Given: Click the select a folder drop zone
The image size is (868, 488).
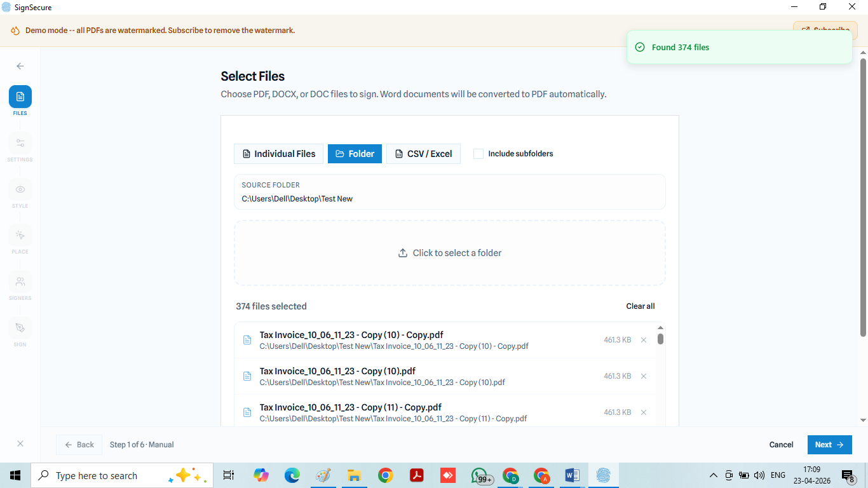Looking at the screenshot, I should click(449, 253).
